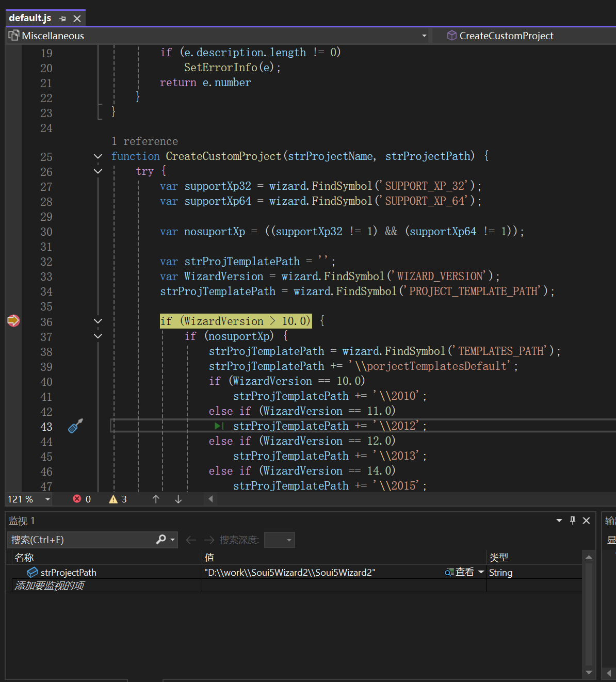Image resolution: width=616 pixels, height=682 pixels.
Task: Click the watch search input field
Action: (x=83, y=540)
